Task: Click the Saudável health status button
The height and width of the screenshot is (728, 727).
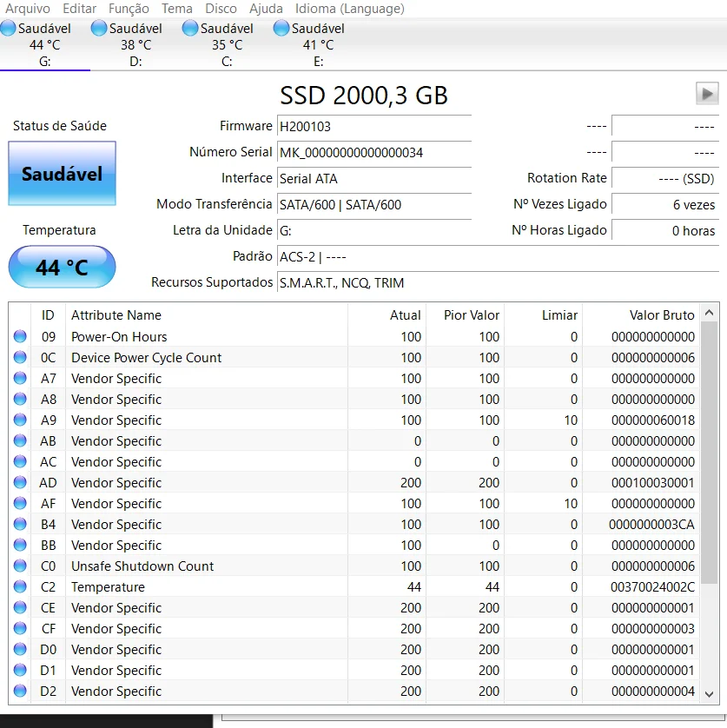Action: (x=62, y=174)
